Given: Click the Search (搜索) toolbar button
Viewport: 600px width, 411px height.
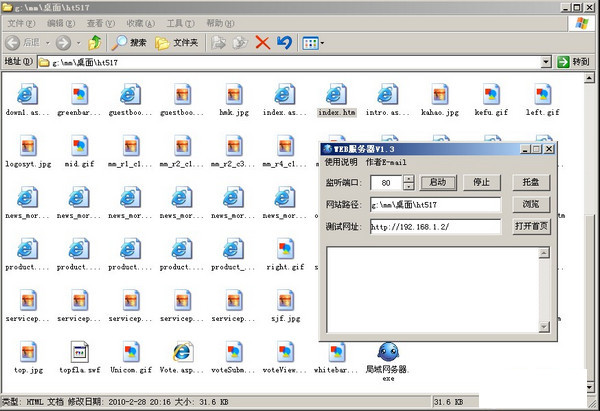Looking at the screenshot, I should click(x=129, y=43).
